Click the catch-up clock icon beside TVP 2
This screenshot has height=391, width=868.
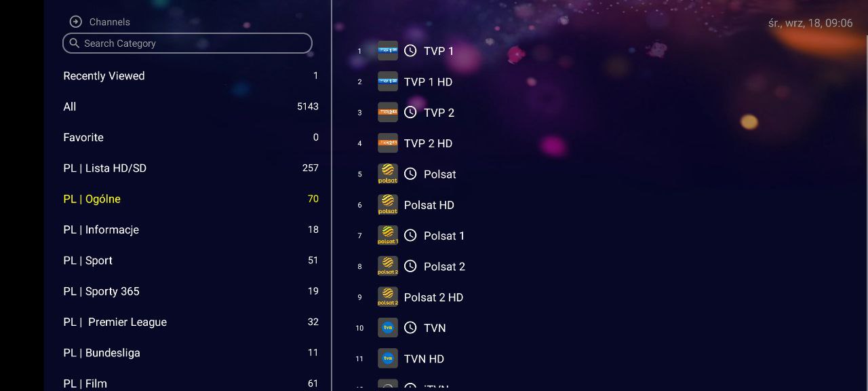(x=410, y=113)
